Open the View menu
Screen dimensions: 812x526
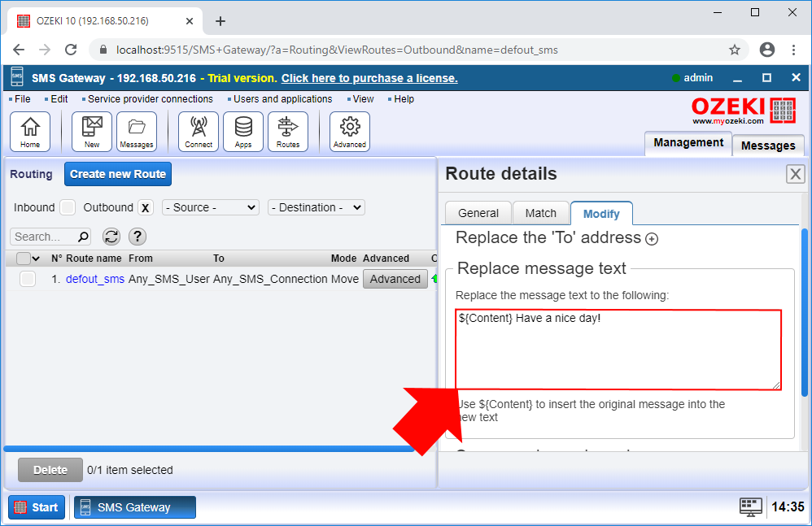tap(363, 99)
